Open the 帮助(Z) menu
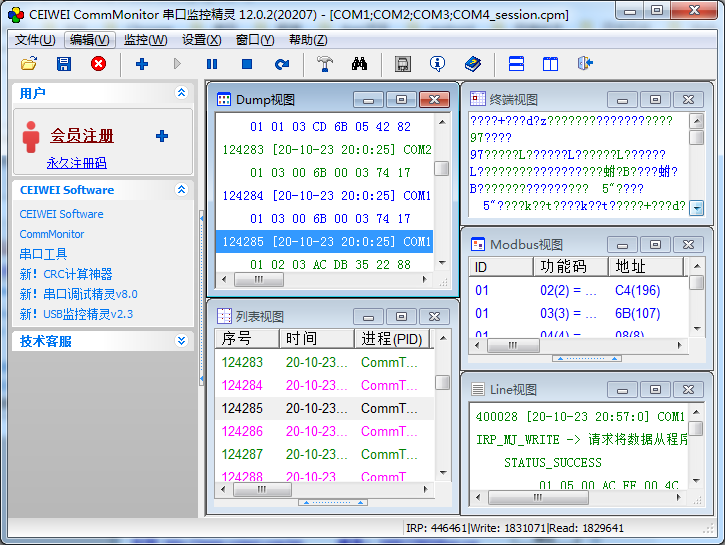This screenshot has height=545, width=725. click(x=308, y=40)
